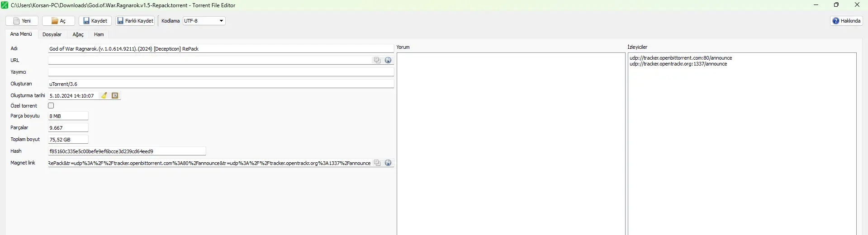Screen dimensions: 868x235
Task: Close the Torrent File Editor window
Action: [857, 5]
